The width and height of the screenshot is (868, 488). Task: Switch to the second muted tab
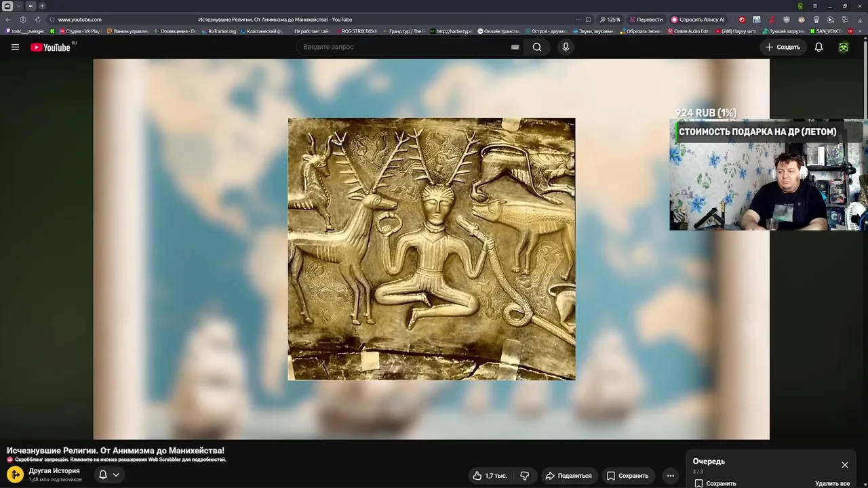pos(30,6)
